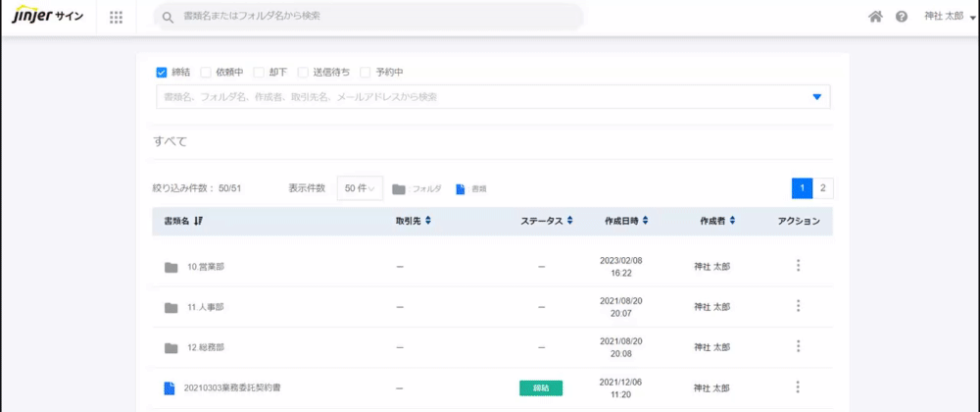Click 絞り込み件数: 50/51 text
This screenshot has height=412, width=980.
coord(197,188)
